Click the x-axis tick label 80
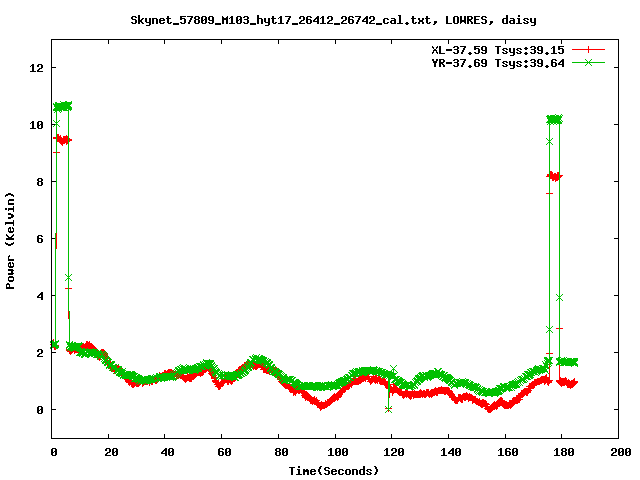The image size is (640, 480). pyautogui.click(x=281, y=452)
